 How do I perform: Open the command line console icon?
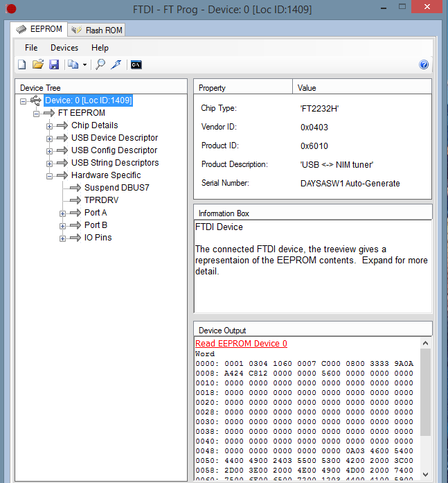(136, 64)
